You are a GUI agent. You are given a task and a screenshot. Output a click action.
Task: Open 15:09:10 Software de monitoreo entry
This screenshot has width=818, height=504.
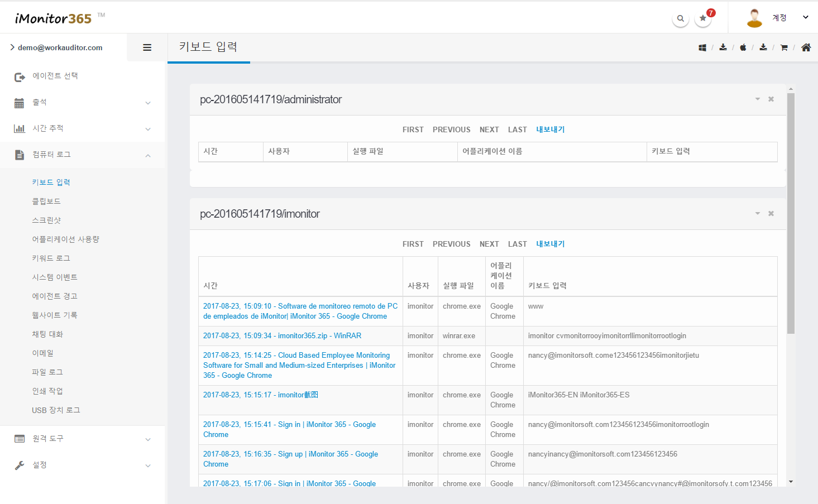pyautogui.click(x=300, y=311)
